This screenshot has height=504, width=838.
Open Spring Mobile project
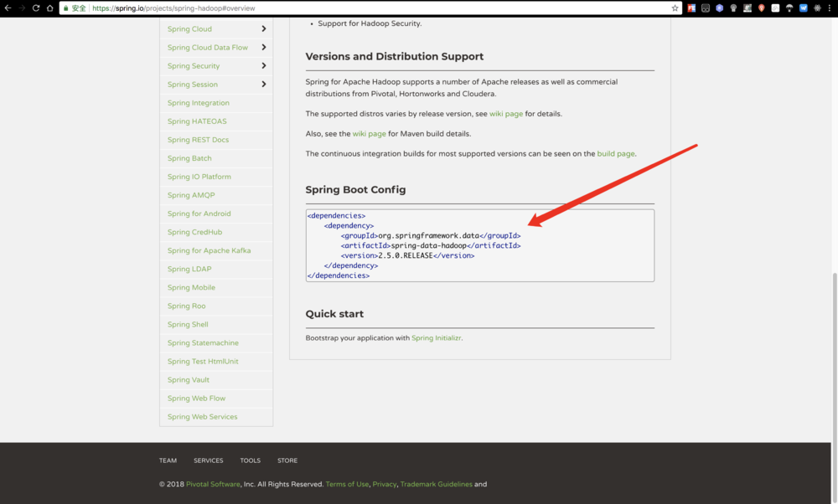coord(191,287)
